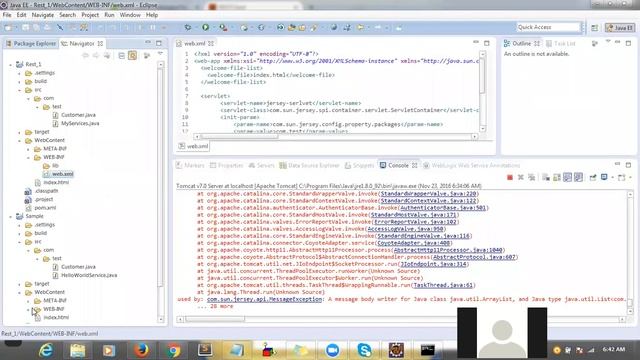Click the Debug bug icon in main toolbar
640x360 pixels.
coord(188,27)
